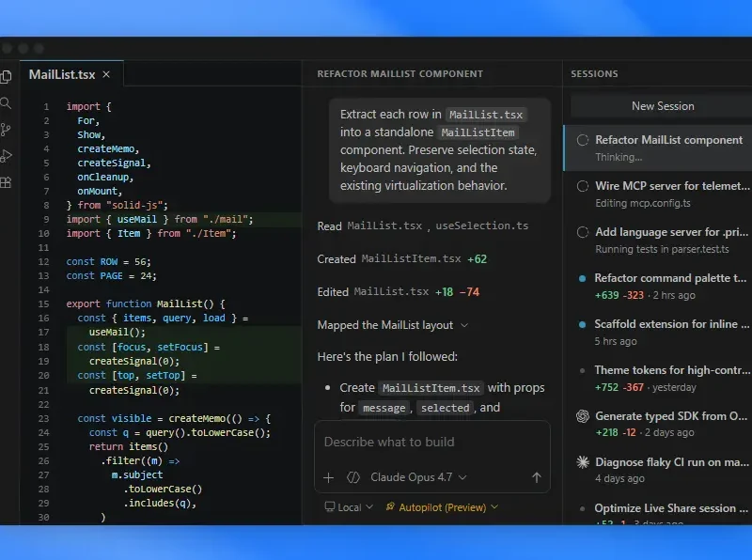Screen dimensions: 752x560
Task: Click the spinner icon of Wire MCP server session
Action: tap(582, 186)
